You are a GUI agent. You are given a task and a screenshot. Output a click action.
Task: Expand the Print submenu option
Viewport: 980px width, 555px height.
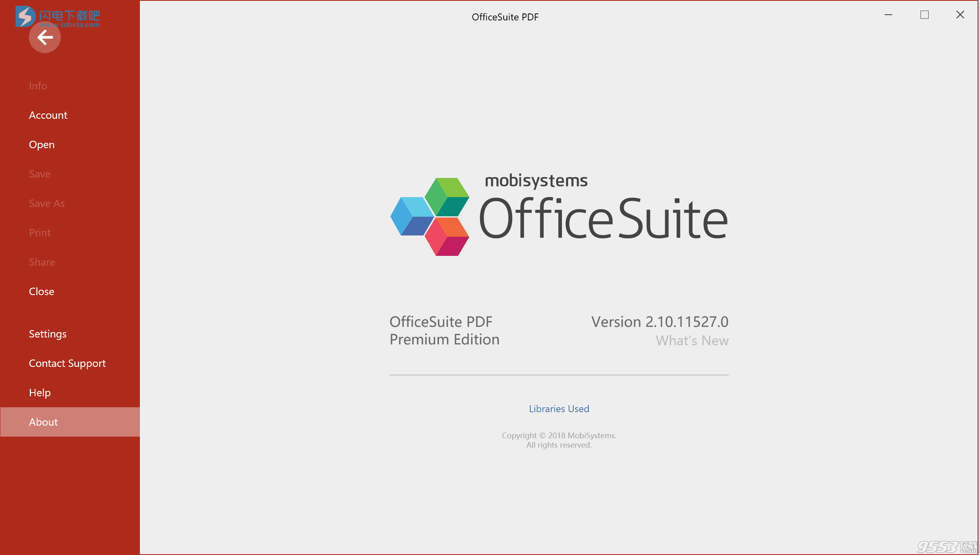(40, 232)
